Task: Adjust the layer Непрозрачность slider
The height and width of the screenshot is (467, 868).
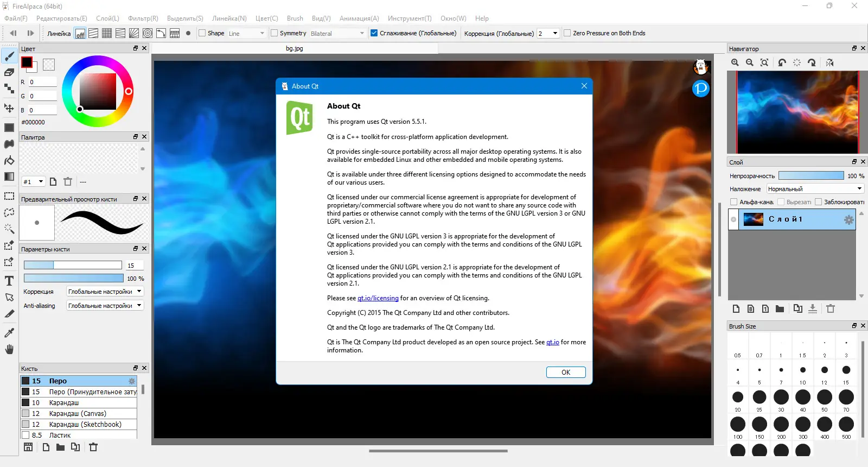Action: click(811, 175)
